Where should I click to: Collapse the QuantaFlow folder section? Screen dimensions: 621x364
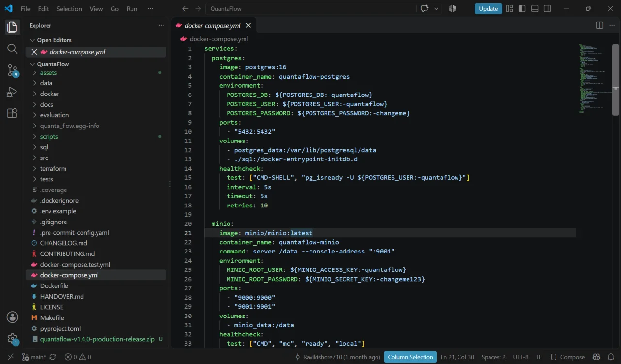[x=96, y=64]
